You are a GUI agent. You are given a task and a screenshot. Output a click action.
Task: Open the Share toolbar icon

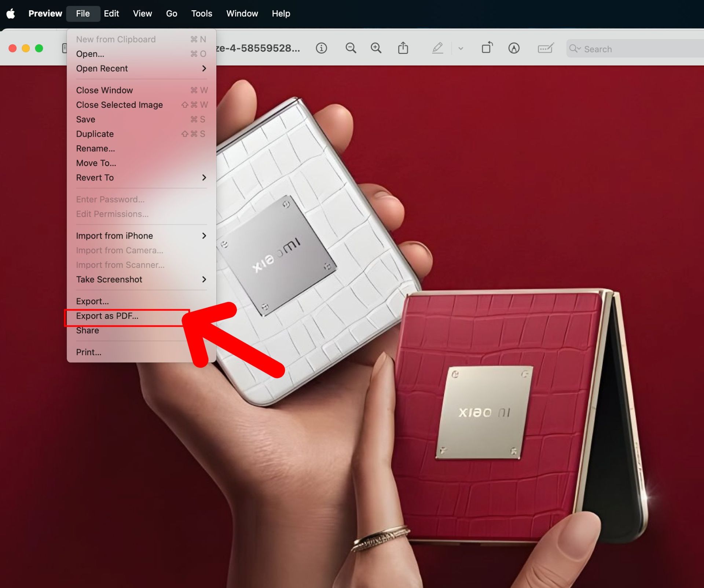[403, 48]
